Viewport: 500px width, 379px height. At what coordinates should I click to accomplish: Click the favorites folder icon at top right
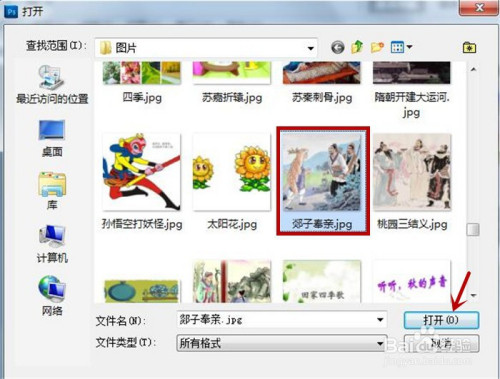[469, 48]
